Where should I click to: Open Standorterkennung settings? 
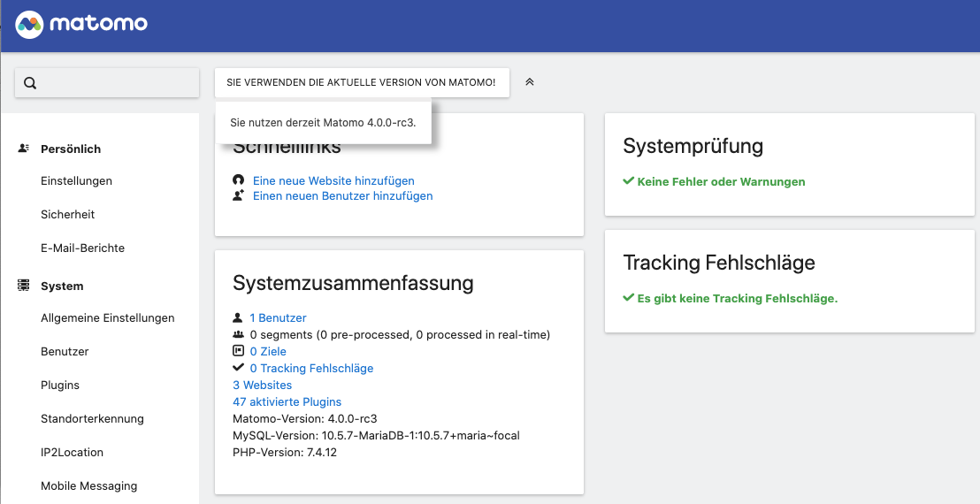[x=92, y=418]
